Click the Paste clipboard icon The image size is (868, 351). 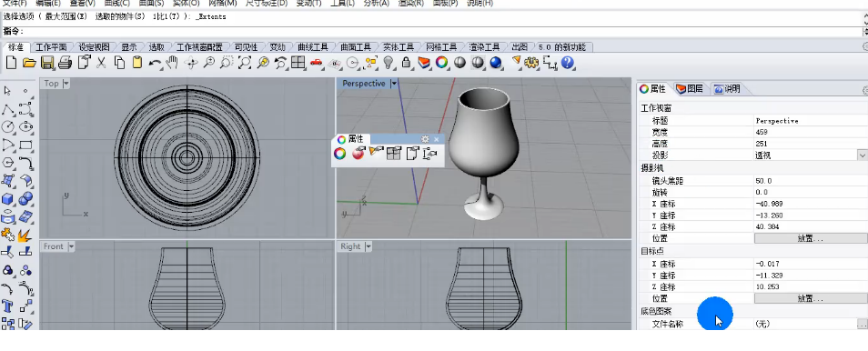coord(137,63)
